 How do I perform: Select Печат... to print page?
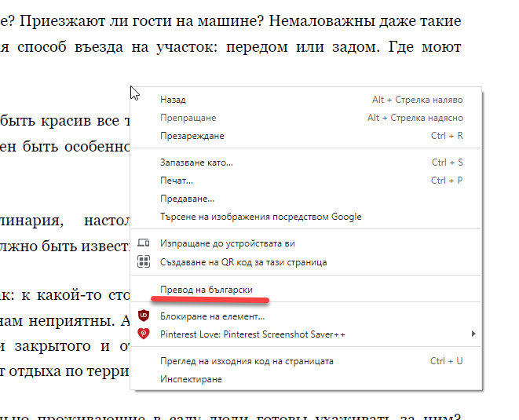pyautogui.click(x=306, y=181)
